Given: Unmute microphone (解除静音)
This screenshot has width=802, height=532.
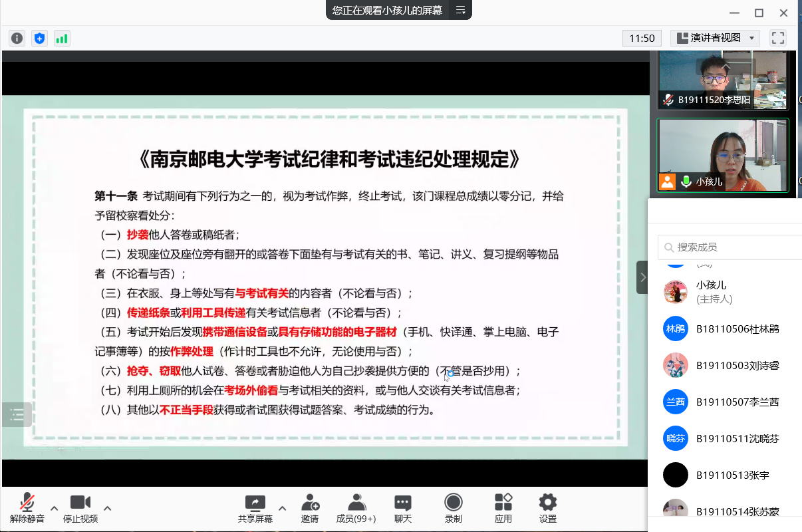Looking at the screenshot, I should [27, 509].
